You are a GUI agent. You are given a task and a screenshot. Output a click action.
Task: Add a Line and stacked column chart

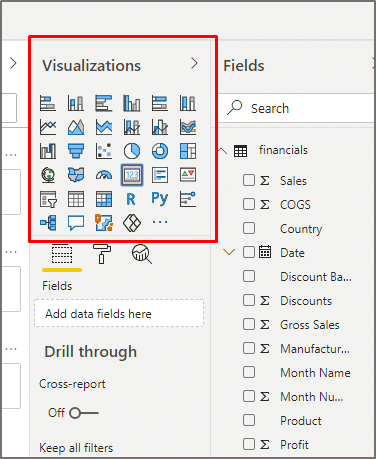[132, 127]
